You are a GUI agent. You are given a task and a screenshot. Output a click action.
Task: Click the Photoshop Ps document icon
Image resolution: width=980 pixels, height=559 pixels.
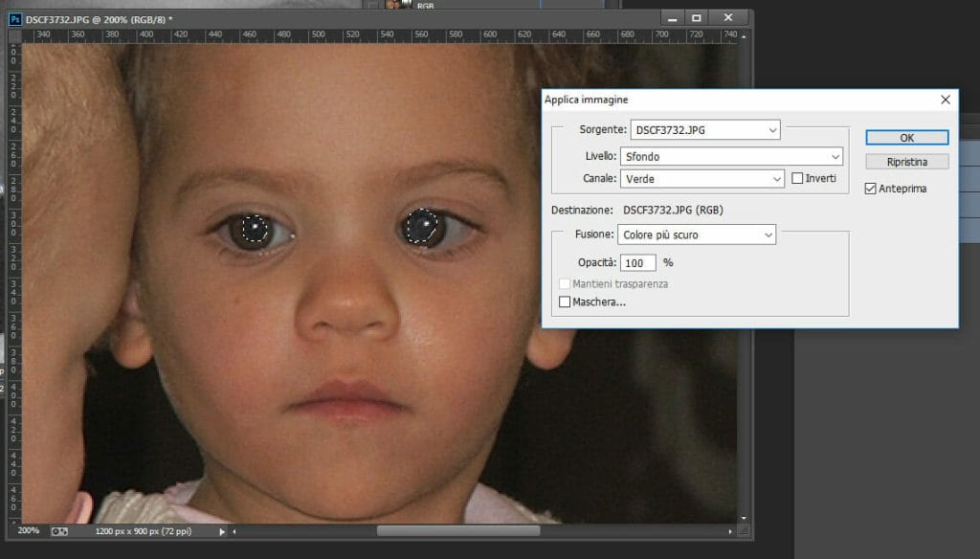click(15, 18)
